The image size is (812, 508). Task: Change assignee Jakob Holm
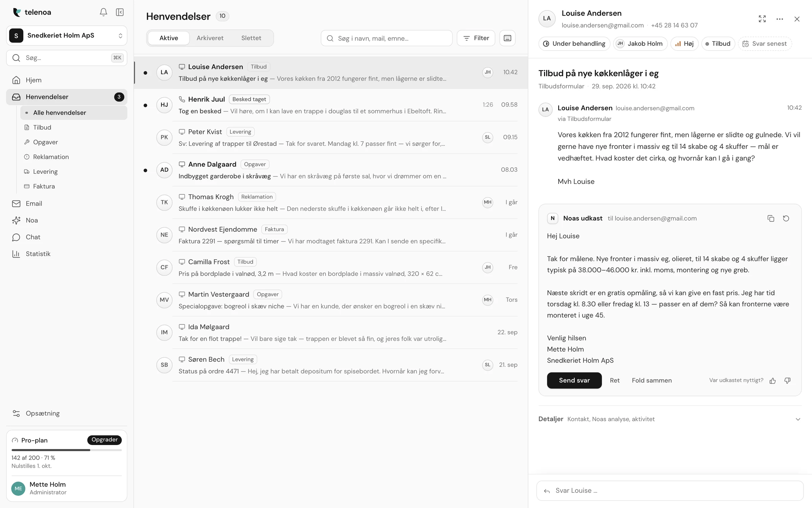(x=640, y=44)
